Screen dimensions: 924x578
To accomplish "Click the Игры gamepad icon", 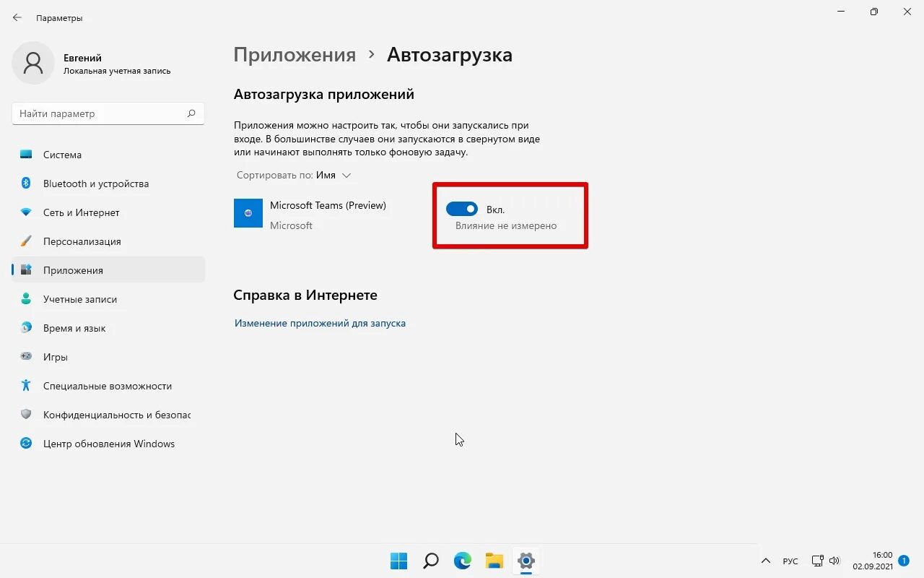I will (26, 357).
